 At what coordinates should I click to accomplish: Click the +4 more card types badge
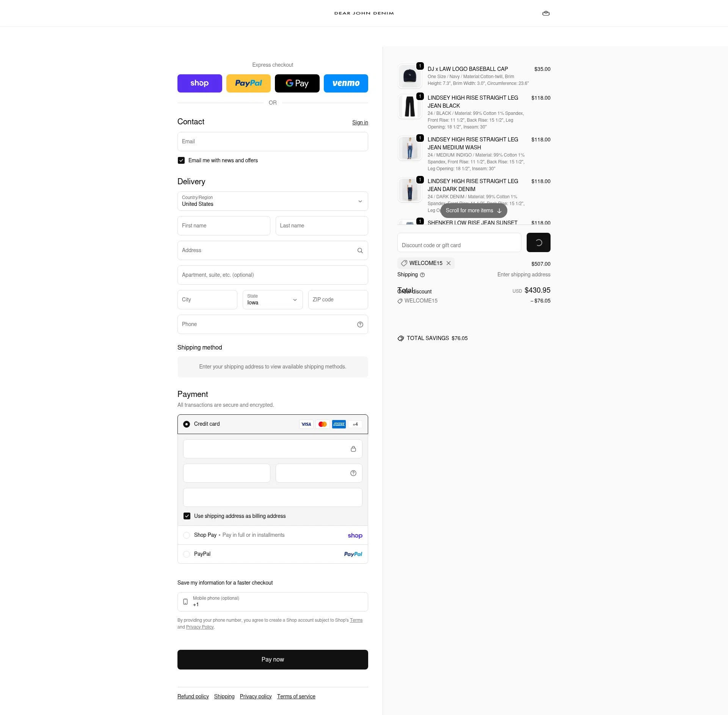pos(355,424)
